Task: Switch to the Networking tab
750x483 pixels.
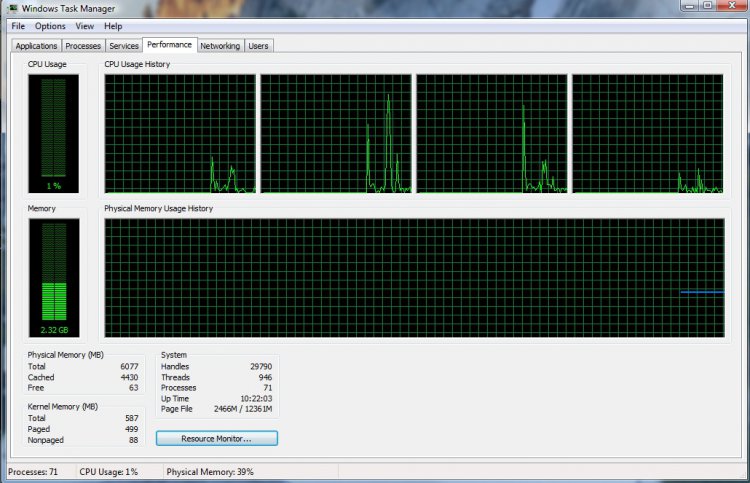Action: coord(220,46)
